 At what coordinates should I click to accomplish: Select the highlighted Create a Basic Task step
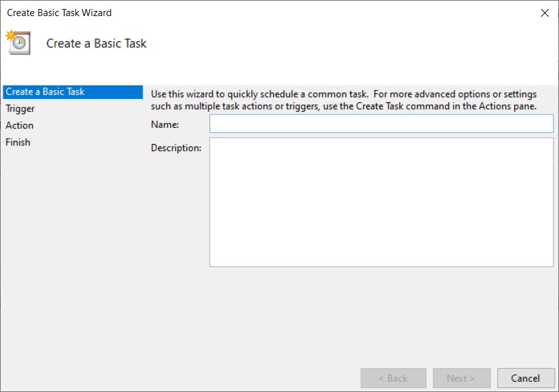[45, 91]
